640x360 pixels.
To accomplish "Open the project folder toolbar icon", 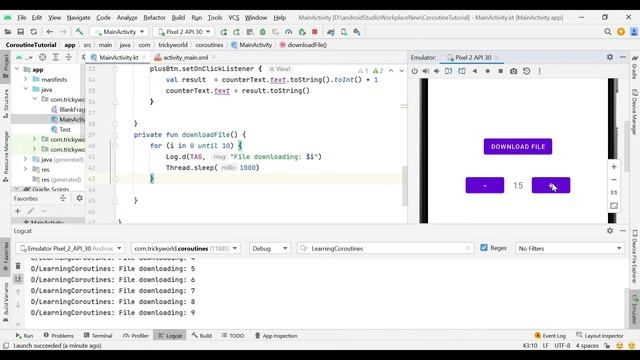I will tap(8, 32).
